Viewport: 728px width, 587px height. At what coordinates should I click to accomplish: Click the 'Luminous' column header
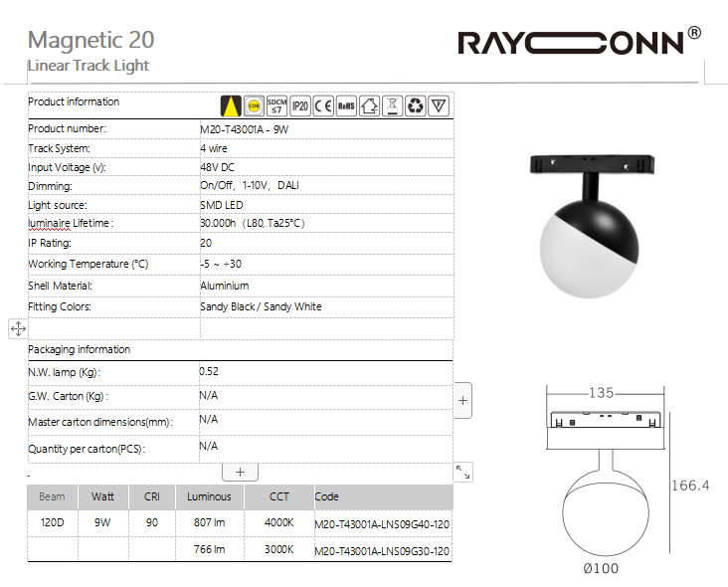(x=209, y=496)
